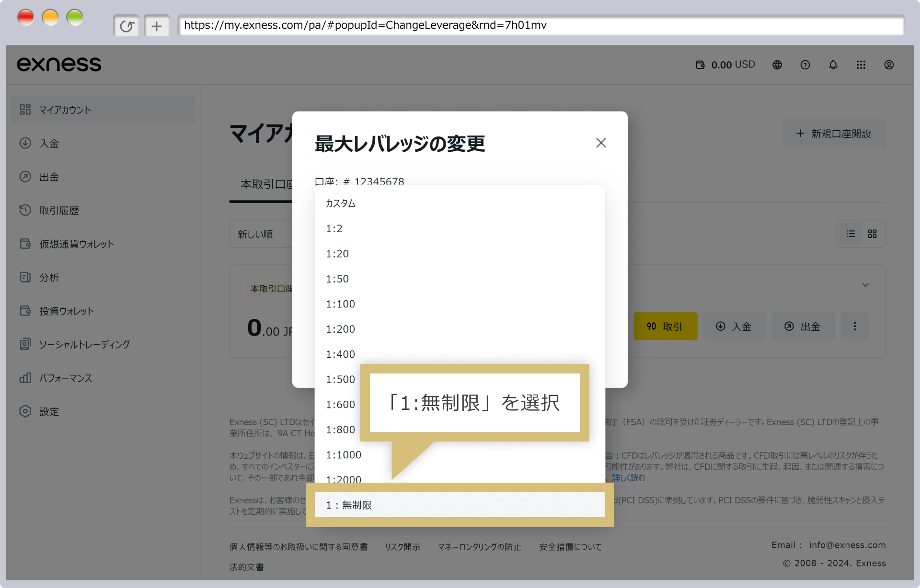Switch account display to list view
Viewport: 920px width, 588px height.
(851, 234)
